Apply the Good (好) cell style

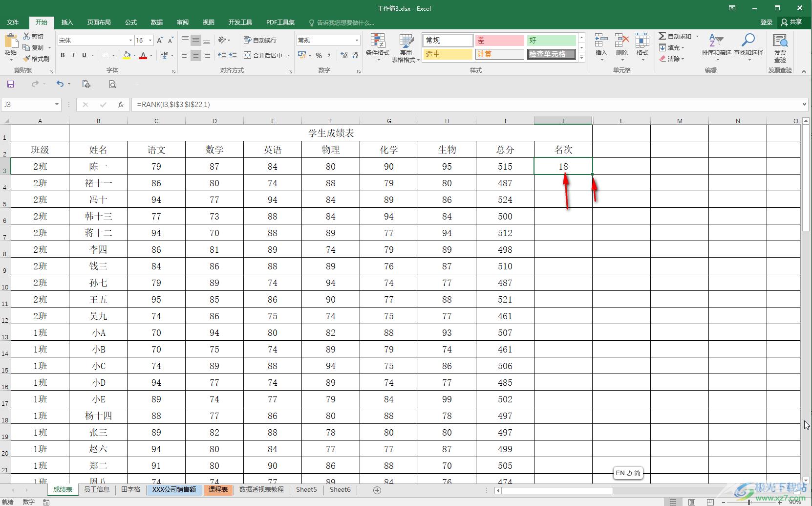551,41
